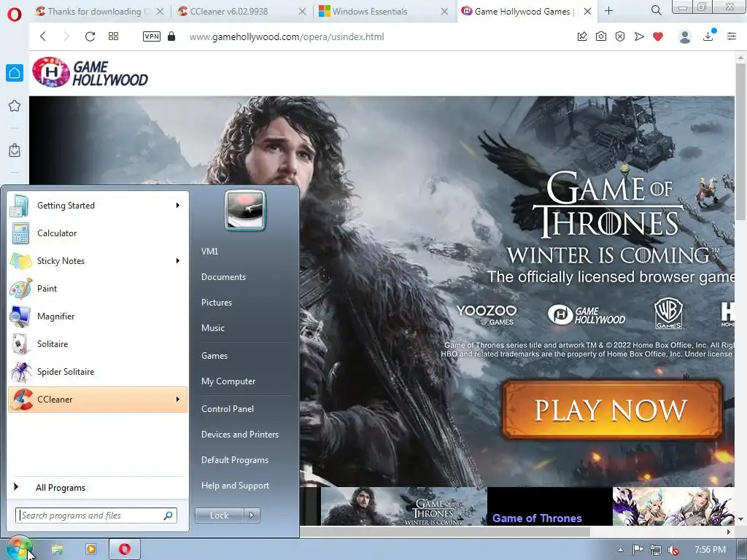Open Default Programs
This screenshot has width=747, height=560.
point(244,460)
